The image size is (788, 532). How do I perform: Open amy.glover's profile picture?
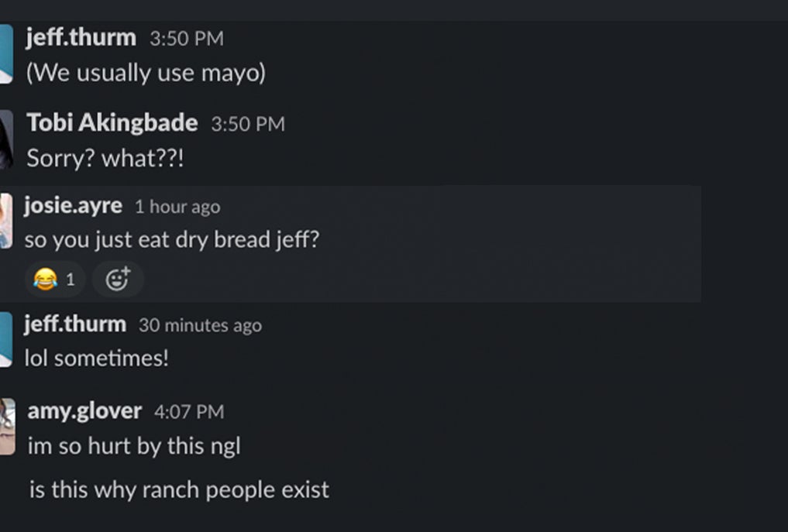coord(6,426)
